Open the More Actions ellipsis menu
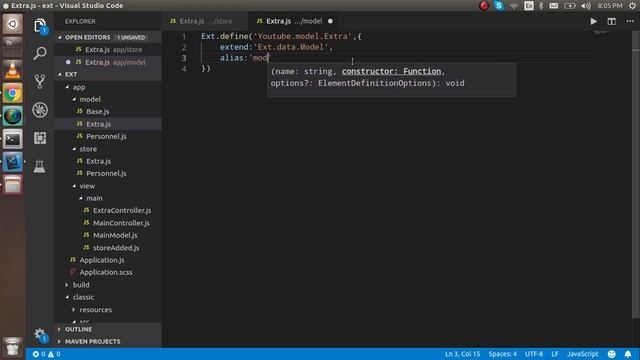Viewport: 640px width, 360px height. point(630,21)
